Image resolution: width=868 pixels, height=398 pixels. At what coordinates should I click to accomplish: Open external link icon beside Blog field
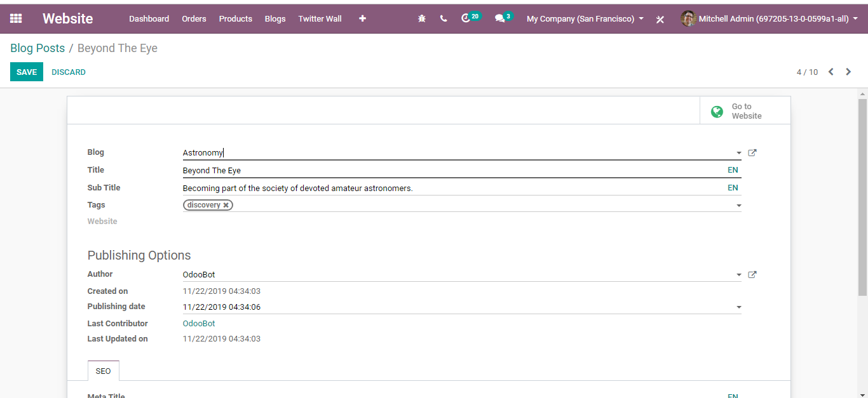752,153
